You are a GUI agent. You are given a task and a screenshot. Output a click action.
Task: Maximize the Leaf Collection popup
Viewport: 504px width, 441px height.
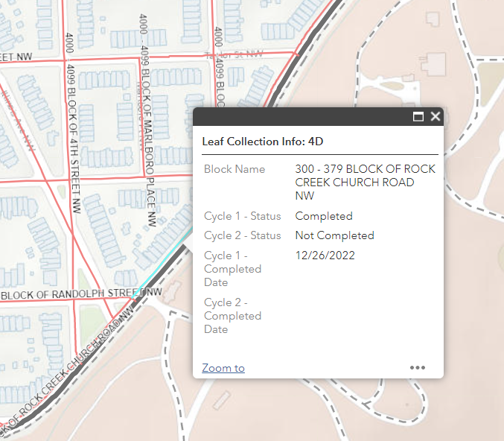click(418, 116)
